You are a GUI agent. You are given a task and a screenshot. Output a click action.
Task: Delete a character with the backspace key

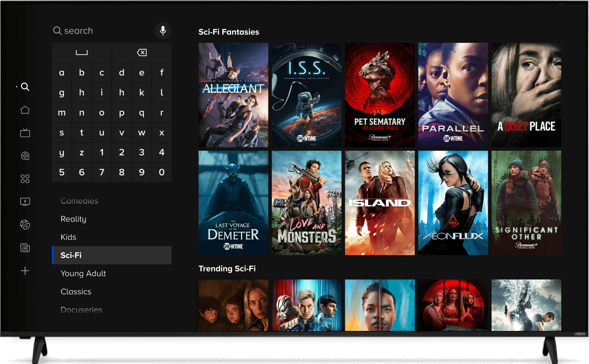point(142,53)
